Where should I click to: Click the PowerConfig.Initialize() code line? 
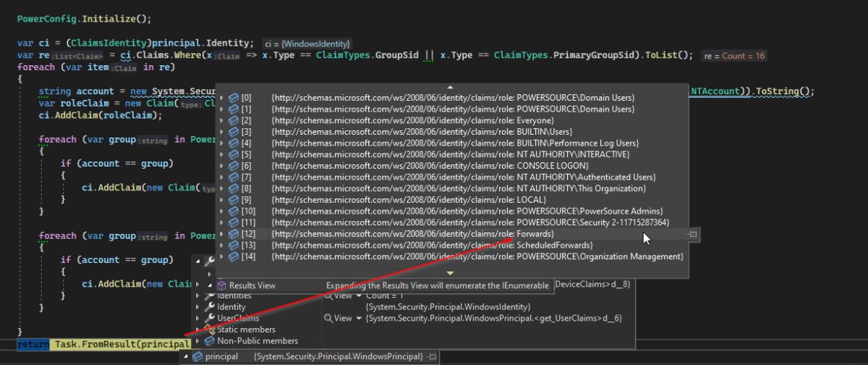pyautogui.click(x=85, y=17)
